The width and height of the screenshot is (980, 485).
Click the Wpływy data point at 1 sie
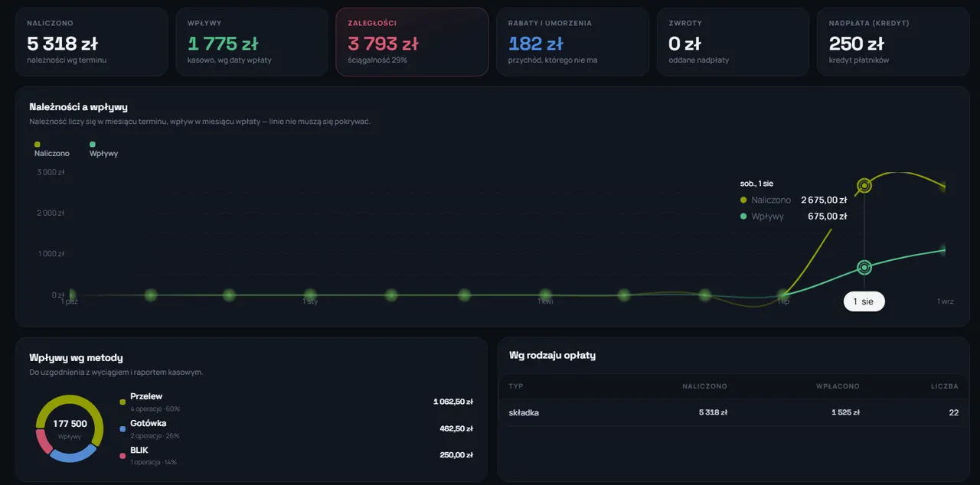point(864,267)
